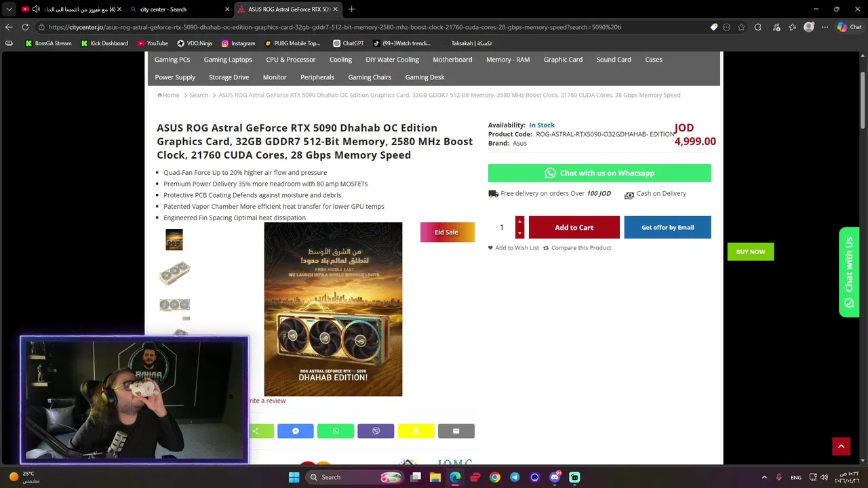Share the product via Viber
868x488 pixels.
(376, 431)
